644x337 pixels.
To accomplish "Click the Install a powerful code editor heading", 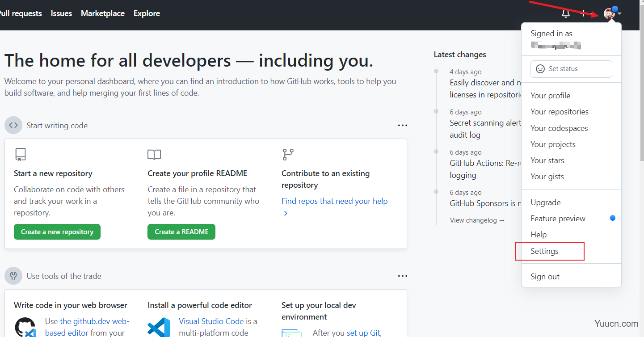I will pyautogui.click(x=200, y=305).
